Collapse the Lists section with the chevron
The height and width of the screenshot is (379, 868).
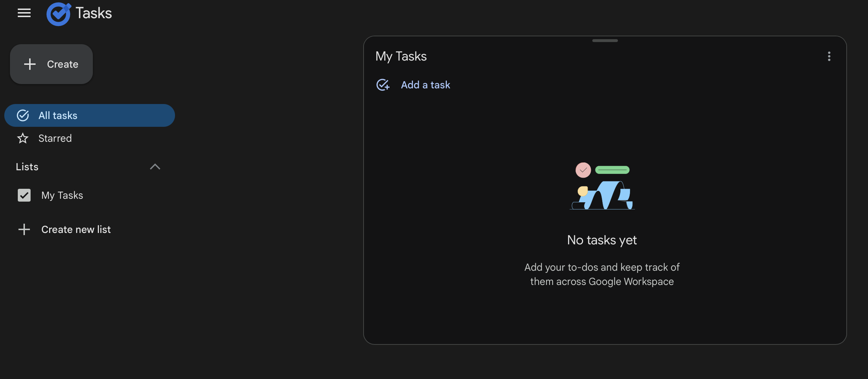pyautogui.click(x=155, y=167)
